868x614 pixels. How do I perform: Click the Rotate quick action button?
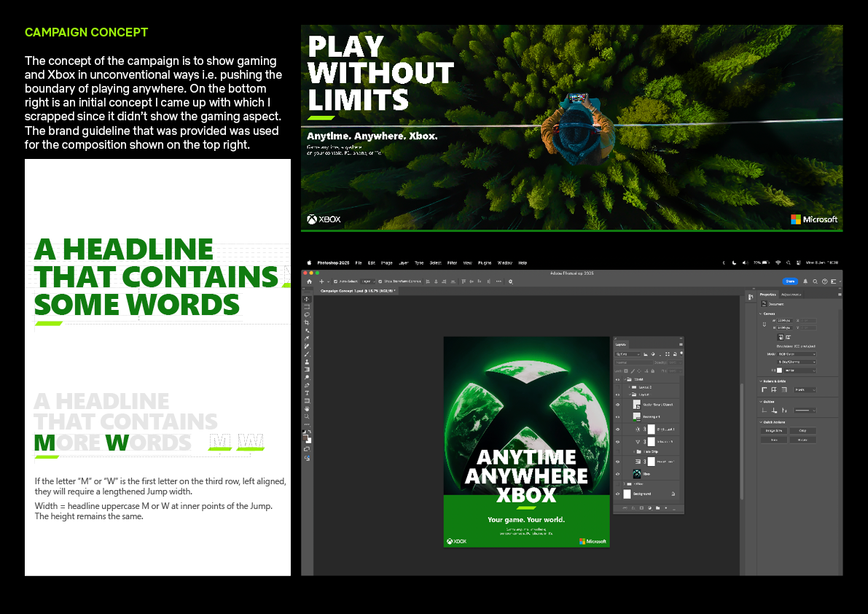802,440
